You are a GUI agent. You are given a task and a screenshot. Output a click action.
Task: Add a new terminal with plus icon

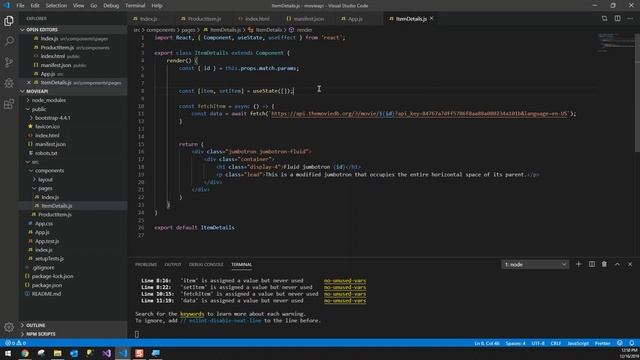tap(578, 264)
